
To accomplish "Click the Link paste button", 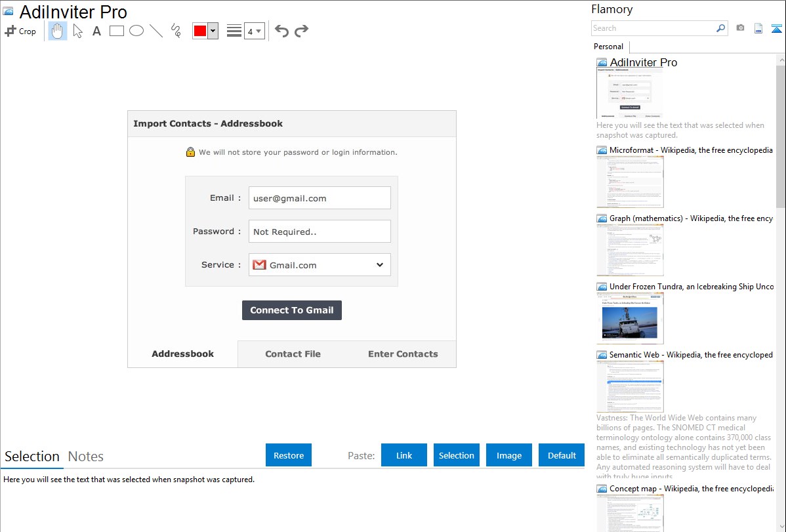I will click(404, 455).
